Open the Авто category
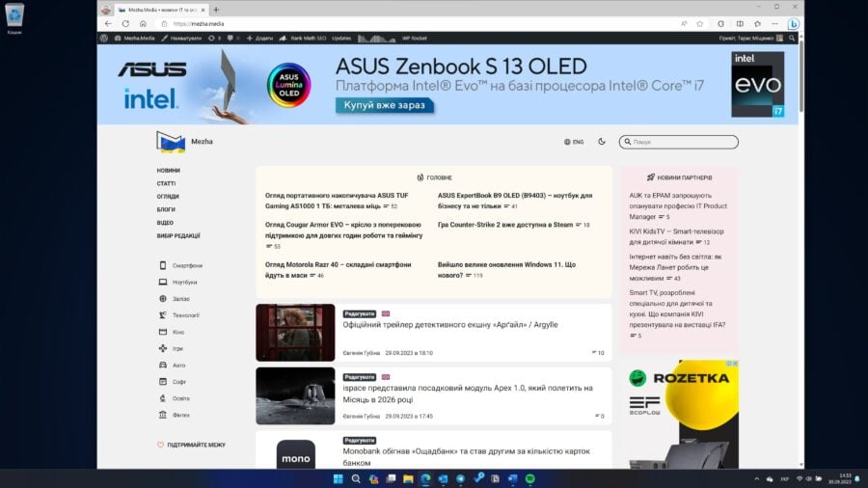This screenshot has height=488, width=868. click(173, 366)
